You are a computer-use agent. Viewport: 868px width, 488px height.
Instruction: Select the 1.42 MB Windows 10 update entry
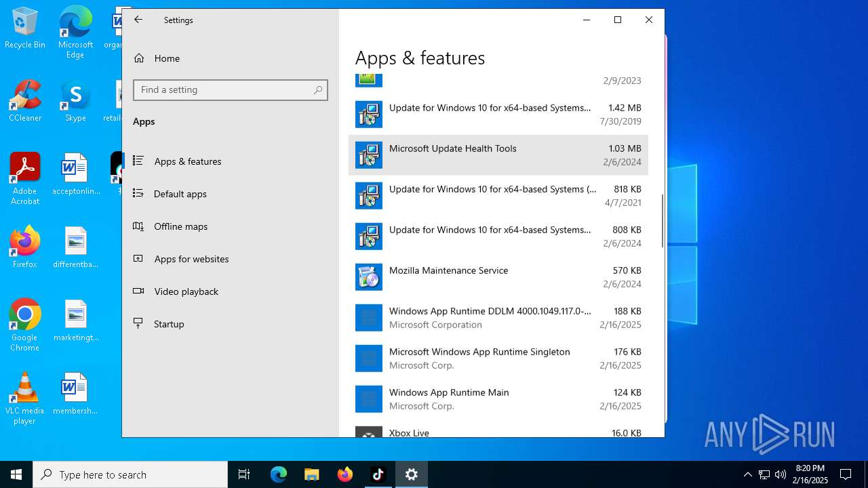pyautogui.click(x=498, y=115)
